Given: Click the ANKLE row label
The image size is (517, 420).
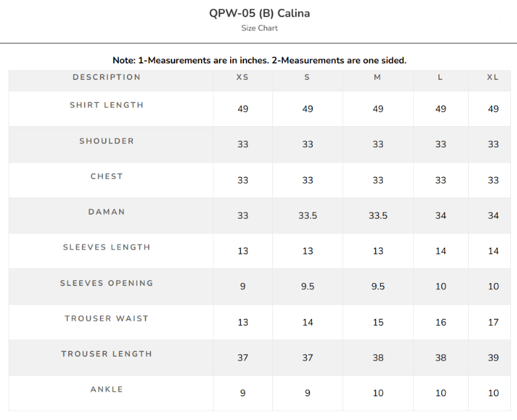Looking at the screenshot, I should click(x=107, y=390).
